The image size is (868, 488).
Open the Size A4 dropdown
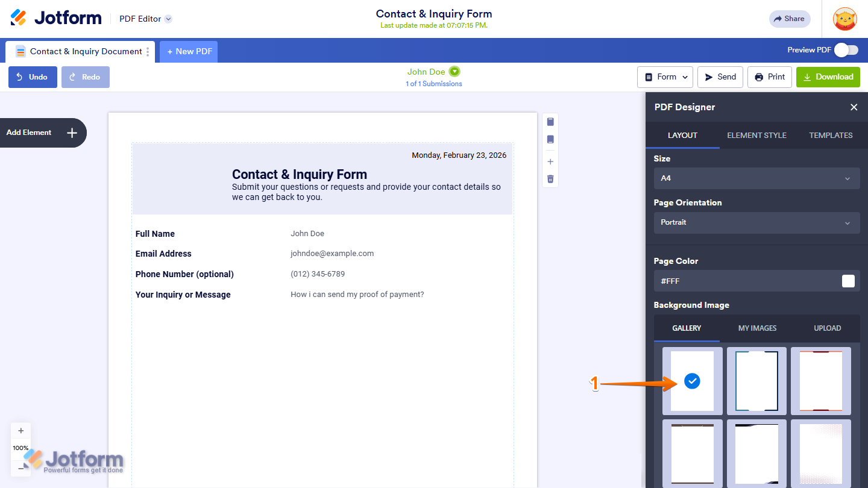[756, 178]
